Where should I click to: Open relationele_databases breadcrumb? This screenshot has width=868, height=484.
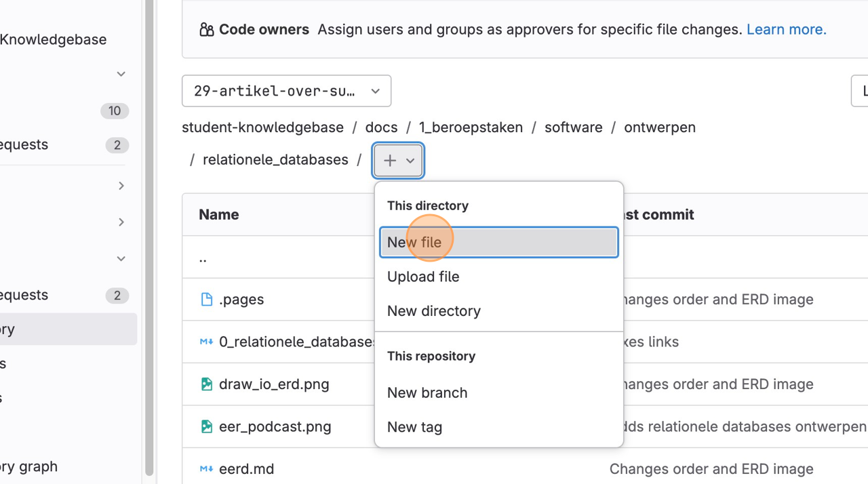(x=275, y=160)
